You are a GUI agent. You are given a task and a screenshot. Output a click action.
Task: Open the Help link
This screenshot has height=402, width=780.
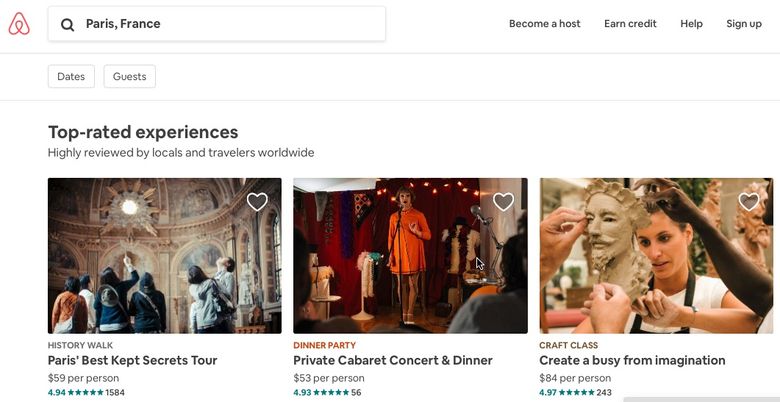pos(692,24)
